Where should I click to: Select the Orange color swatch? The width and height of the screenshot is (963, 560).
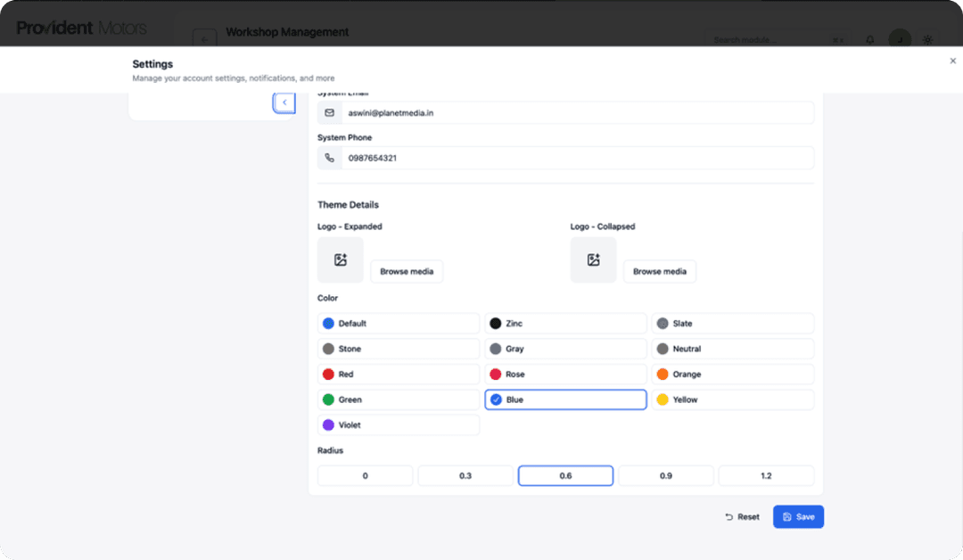click(732, 375)
